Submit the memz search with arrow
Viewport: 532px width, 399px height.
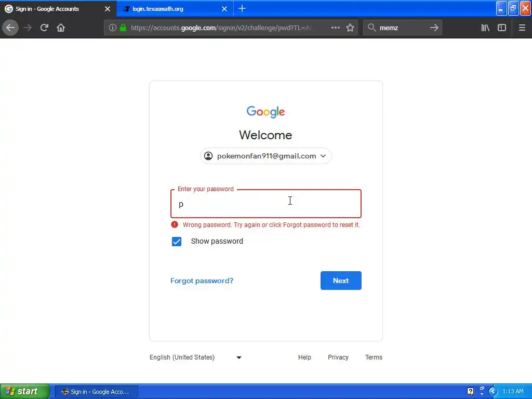(434, 28)
